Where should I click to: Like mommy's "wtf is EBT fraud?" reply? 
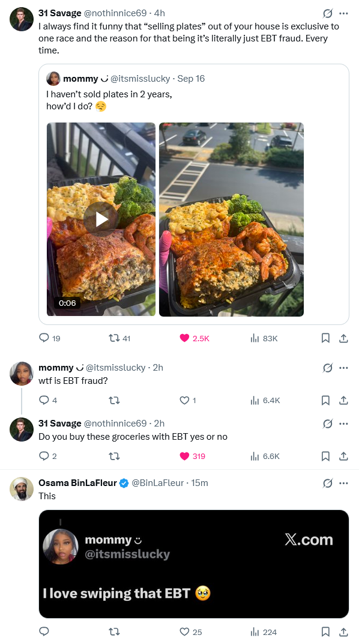[185, 400]
